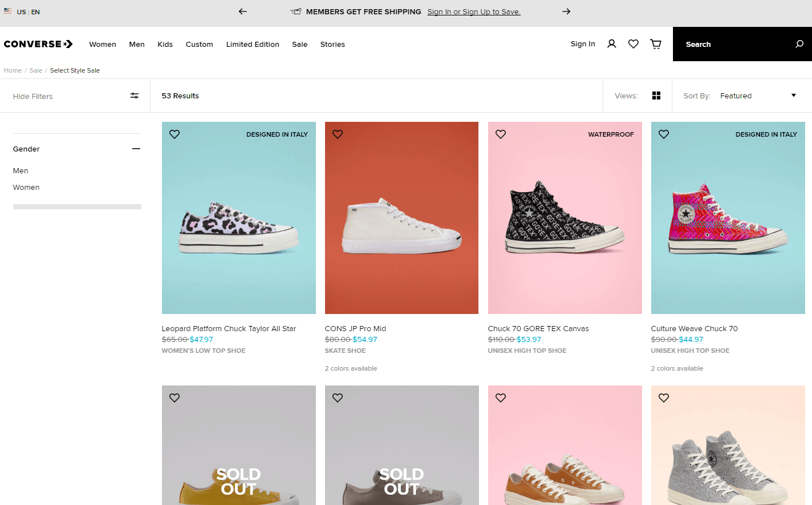Image resolution: width=812 pixels, height=505 pixels.
Task: Click Select Style Sale breadcrumb text
Action: 75,70
